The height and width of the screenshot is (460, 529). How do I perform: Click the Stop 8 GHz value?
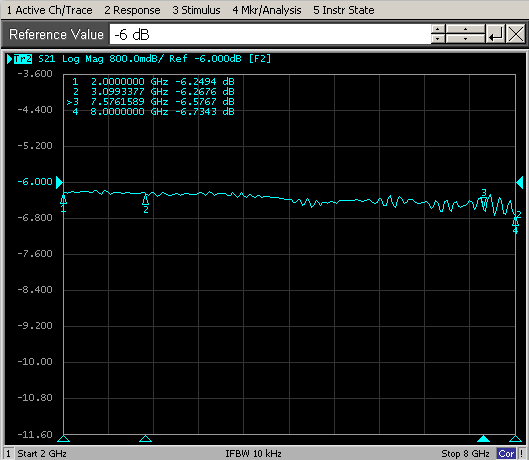[465, 454]
